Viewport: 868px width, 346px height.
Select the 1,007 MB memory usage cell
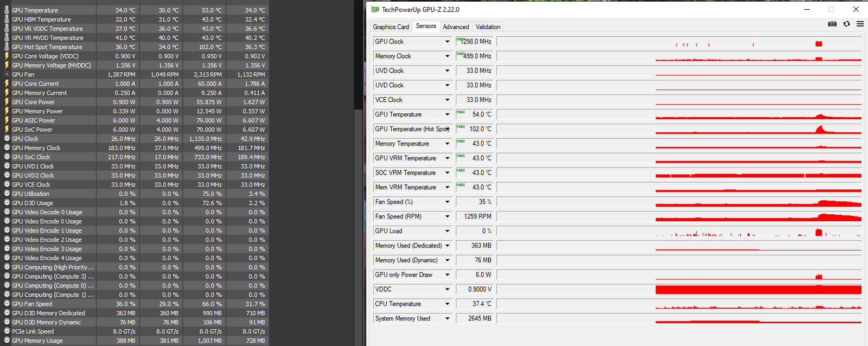(x=204, y=341)
